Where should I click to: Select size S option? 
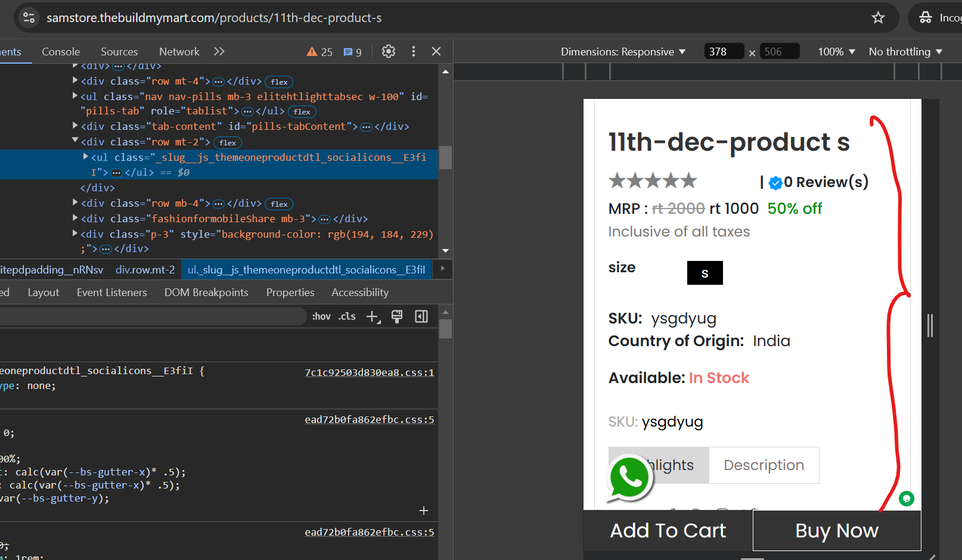click(705, 273)
